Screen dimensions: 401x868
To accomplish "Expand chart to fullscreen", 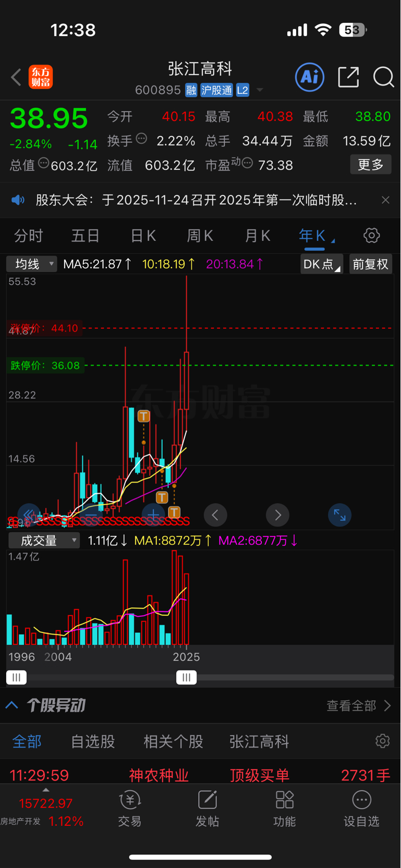I will tap(339, 516).
